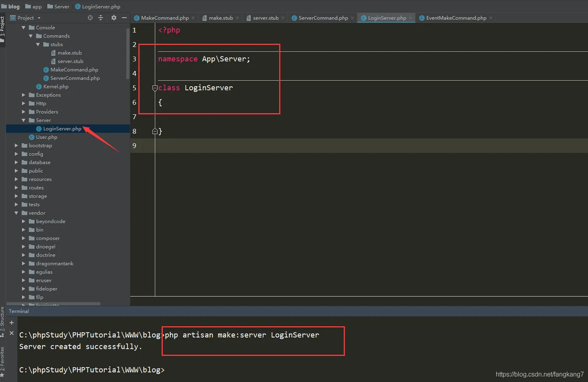Viewport: 588px width, 382px height.
Task: Select the composer vendor folder
Action: point(44,238)
